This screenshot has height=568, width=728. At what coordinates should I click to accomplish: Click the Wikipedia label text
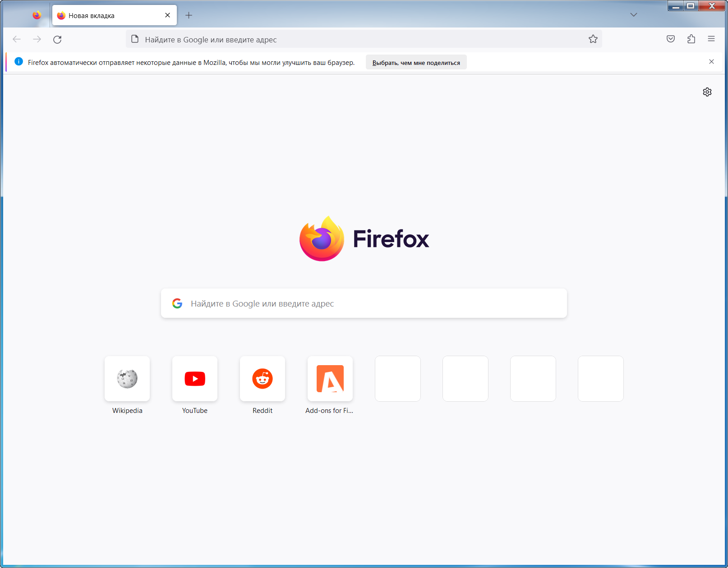127,411
